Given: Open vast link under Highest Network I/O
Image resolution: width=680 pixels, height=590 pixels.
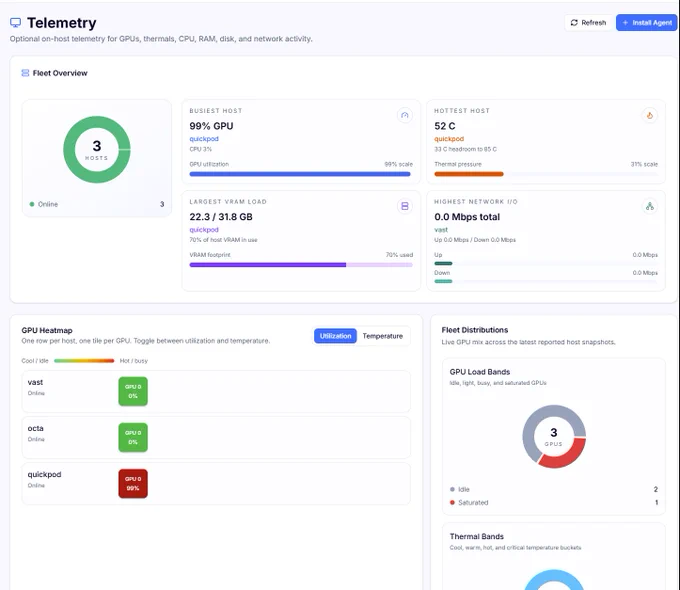Looking at the screenshot, I should [x=441, y=229].
